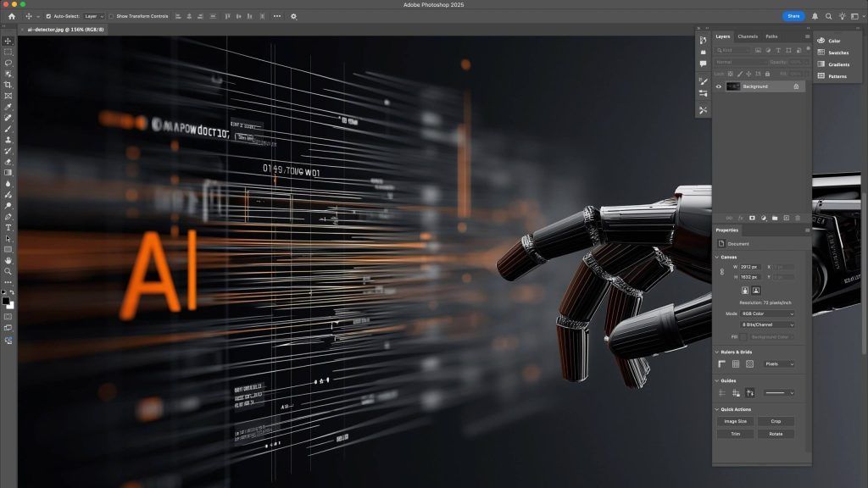Screen dimensions: 868x488
Task: Click the delete layer trash icon
Action: coord(798,218)
